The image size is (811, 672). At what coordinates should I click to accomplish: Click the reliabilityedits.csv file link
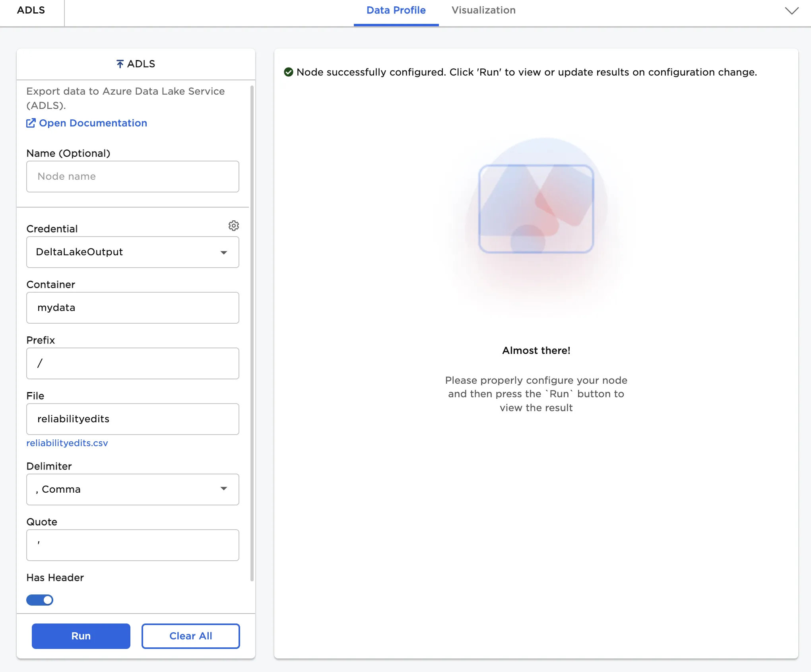(67, 443)
